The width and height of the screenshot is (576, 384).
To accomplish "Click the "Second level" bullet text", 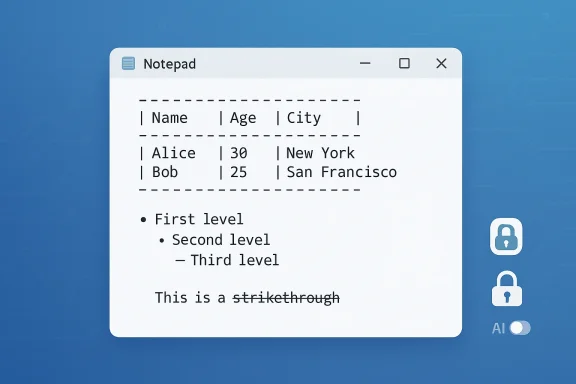I will click(x=221, y=240).
